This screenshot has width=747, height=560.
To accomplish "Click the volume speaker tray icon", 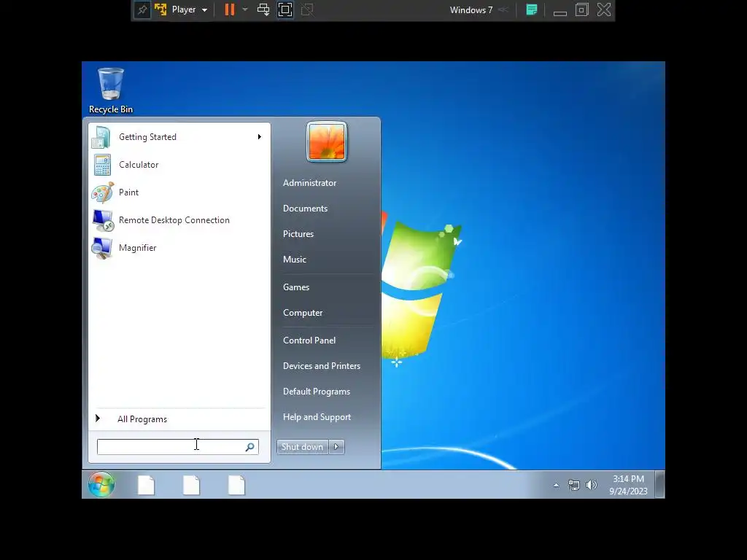I will pos(591,485).
